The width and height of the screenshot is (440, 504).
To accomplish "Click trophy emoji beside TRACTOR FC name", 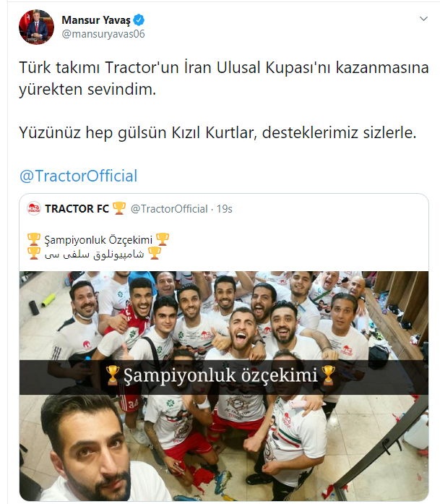I will 118,208.
